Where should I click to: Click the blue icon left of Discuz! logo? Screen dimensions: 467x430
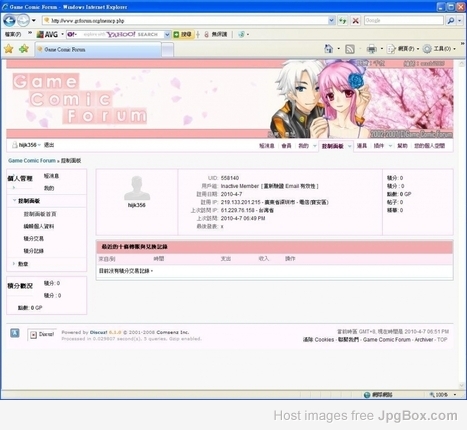pos(15,333)
